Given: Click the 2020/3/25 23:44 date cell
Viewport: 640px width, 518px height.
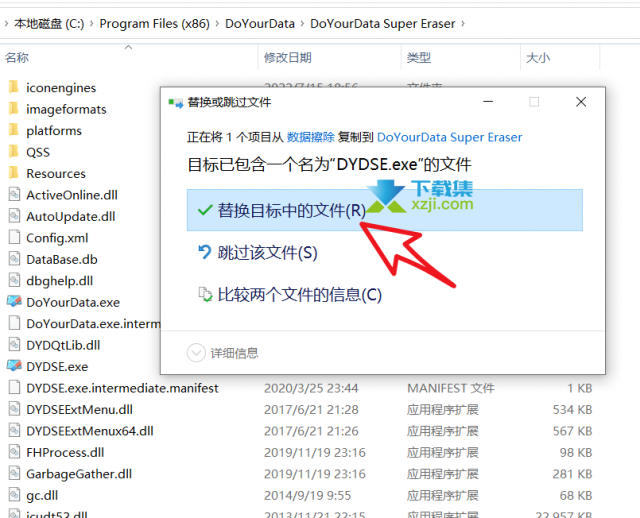Looking at the screenshot, I should point(311,388).
